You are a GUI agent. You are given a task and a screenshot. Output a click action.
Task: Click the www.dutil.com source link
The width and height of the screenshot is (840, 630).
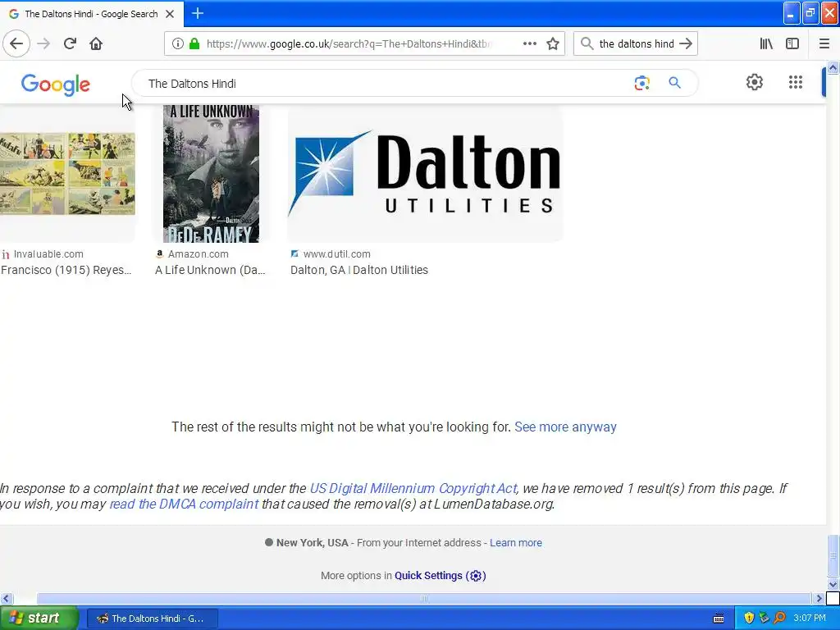[331, 254]
